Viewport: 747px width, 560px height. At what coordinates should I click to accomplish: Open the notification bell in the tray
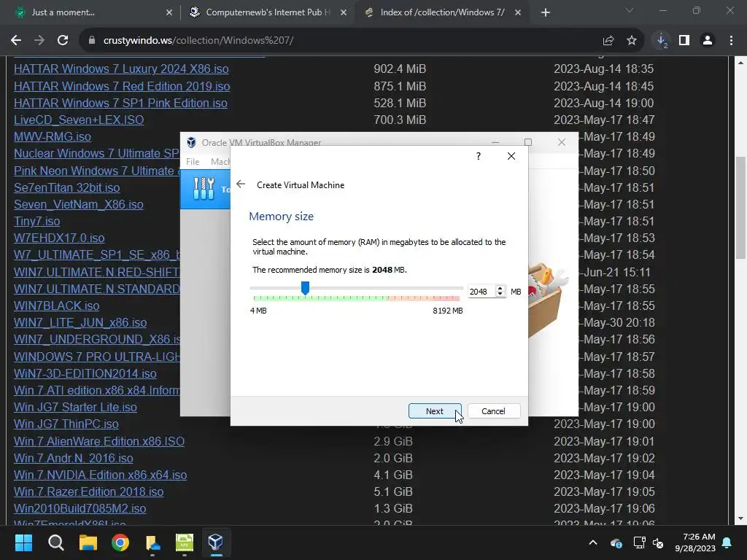click(727, 542)
